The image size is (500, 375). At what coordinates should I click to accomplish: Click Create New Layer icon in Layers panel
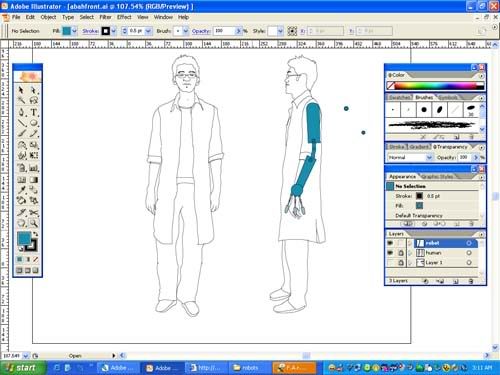pyautogui.click(x=456, y=281)
